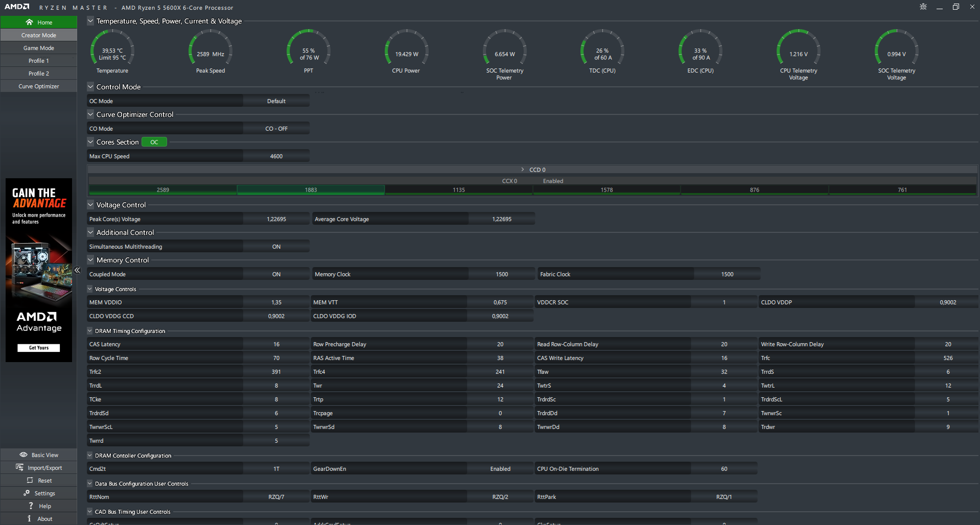The height and width of the screenshot is (525, 980).
Task: Click the bug icon in title bar
Action: click(923, 7)
